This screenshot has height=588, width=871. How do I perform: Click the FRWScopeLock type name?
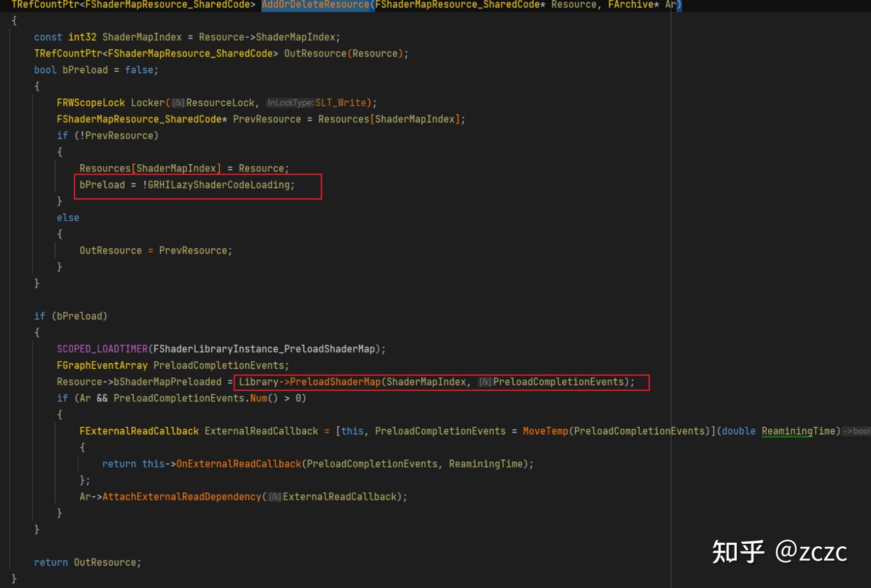click(x=91, y=103)
